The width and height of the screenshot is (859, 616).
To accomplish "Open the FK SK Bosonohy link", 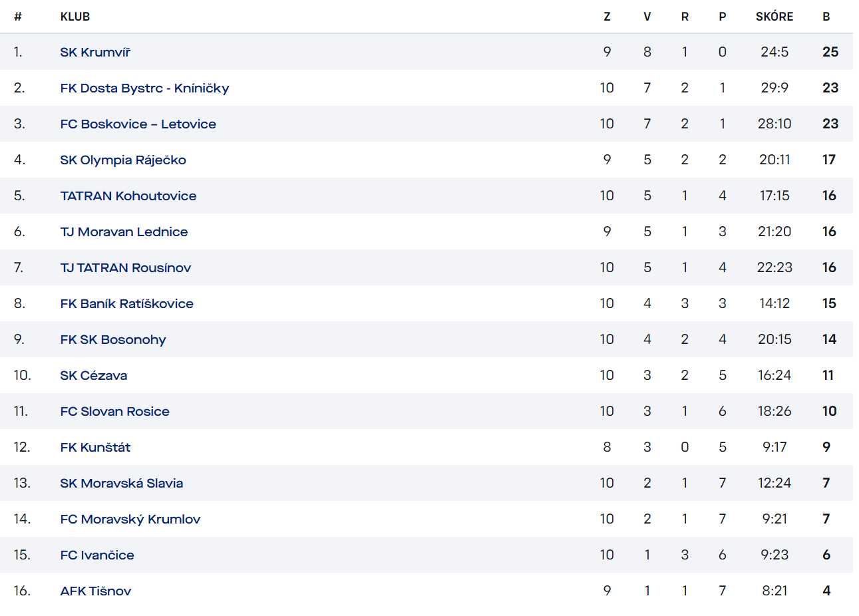I will (113, 339).
